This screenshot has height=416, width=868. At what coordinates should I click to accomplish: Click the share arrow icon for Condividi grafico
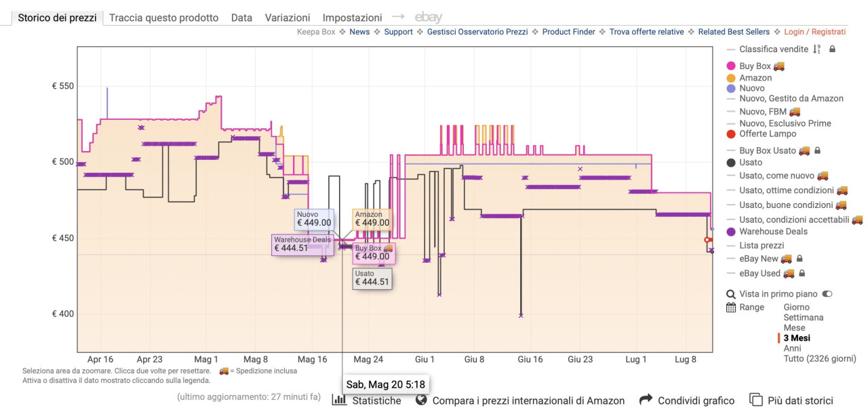tap(646, 400)
